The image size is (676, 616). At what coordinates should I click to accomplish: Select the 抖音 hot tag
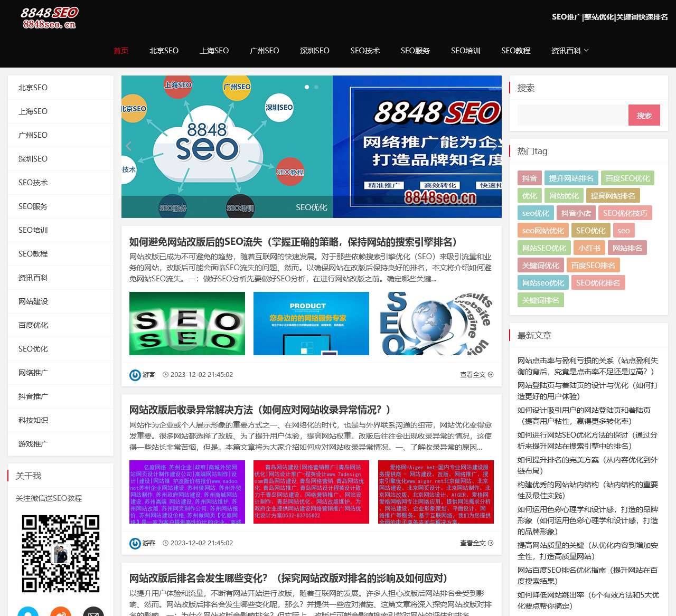pyautogui.click(x=530, y=178)
